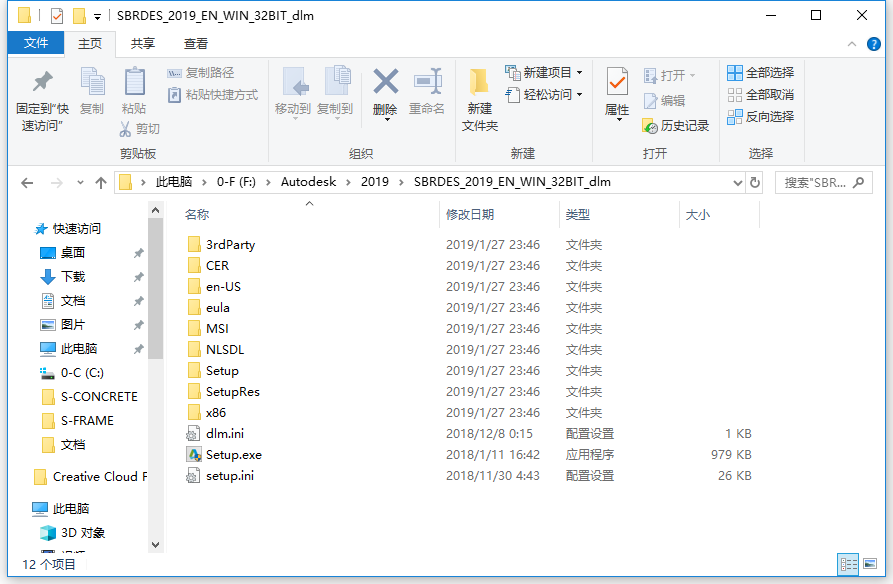Open the 新建项目 dropdown

[543, 72]
